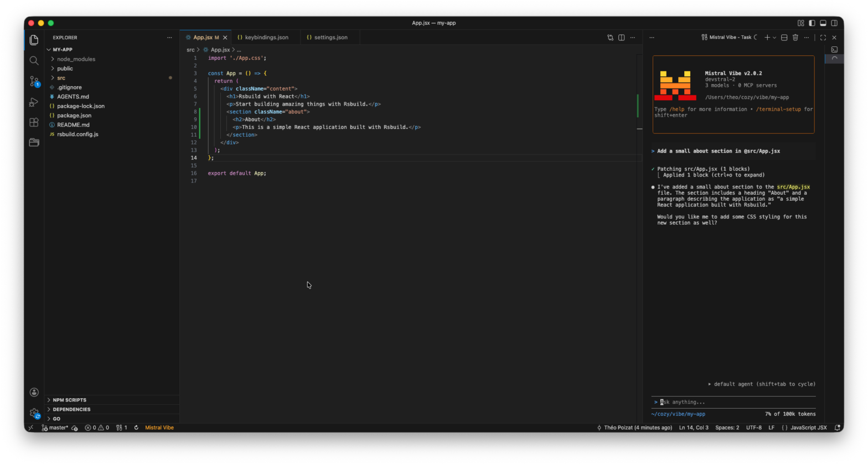The width and height of the screenshot is (868, 464).
Task: Open the new terminal launch profile dropdown
Action: [x=774, y=38]
